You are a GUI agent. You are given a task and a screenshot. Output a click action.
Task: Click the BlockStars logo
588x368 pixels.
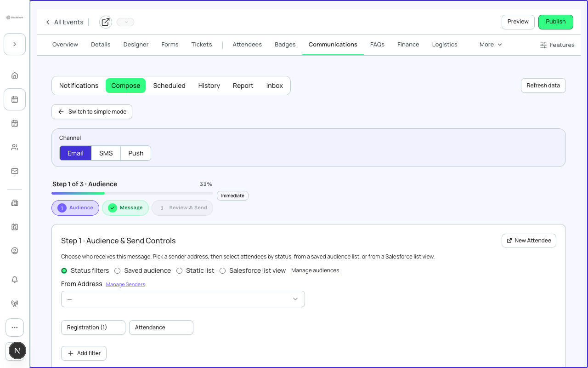(15, 17)
